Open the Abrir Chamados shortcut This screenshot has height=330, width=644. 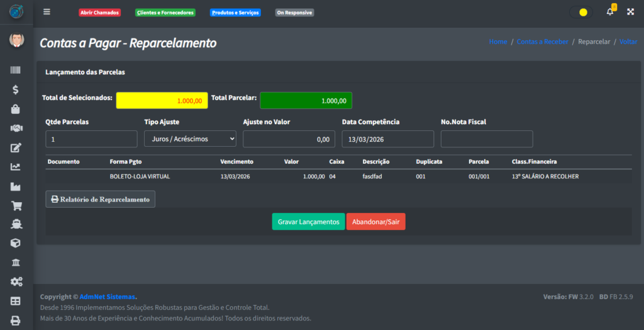coord(99,13)
